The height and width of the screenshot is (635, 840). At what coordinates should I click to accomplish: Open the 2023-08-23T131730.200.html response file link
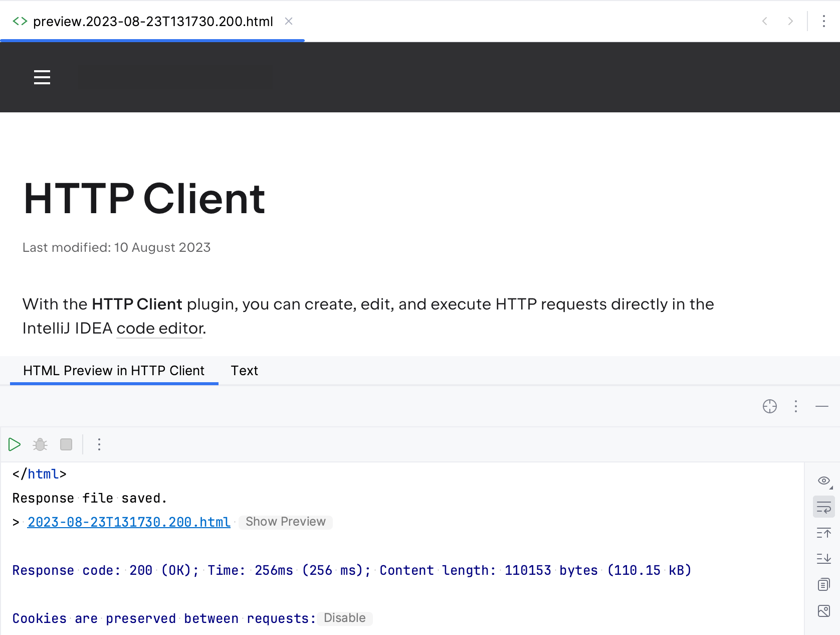click(128, 522)
